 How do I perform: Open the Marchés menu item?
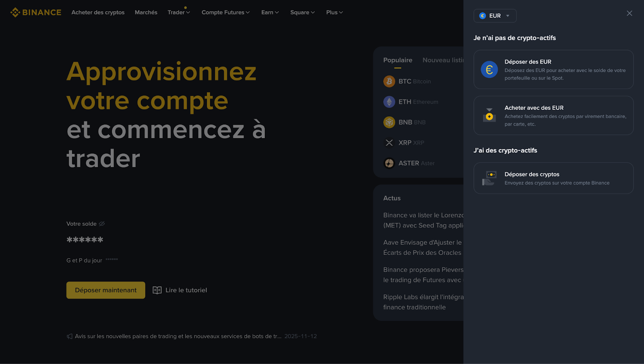coord(146,12)
